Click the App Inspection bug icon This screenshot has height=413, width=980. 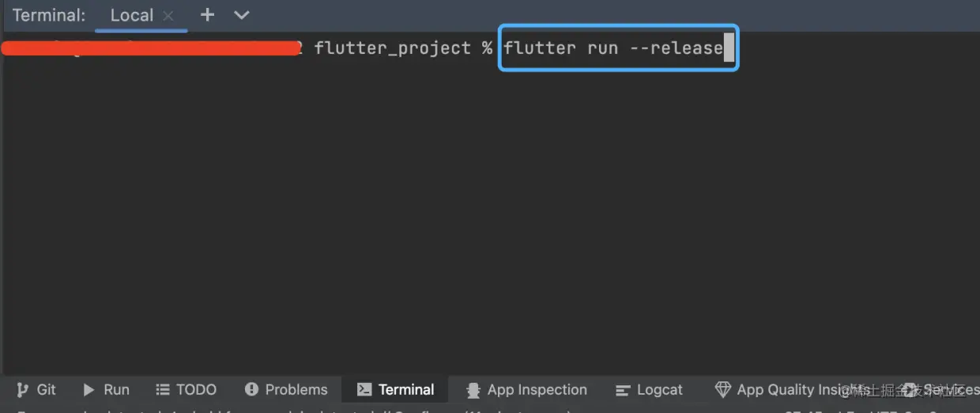coord(473,390)
